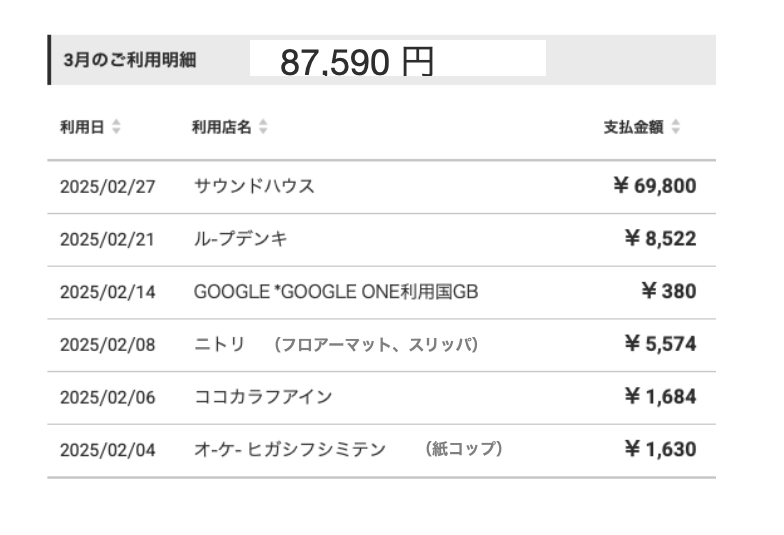Select the ココカラファイン transaction
This screenshot has height=535, width=784.
coord(262,397)
